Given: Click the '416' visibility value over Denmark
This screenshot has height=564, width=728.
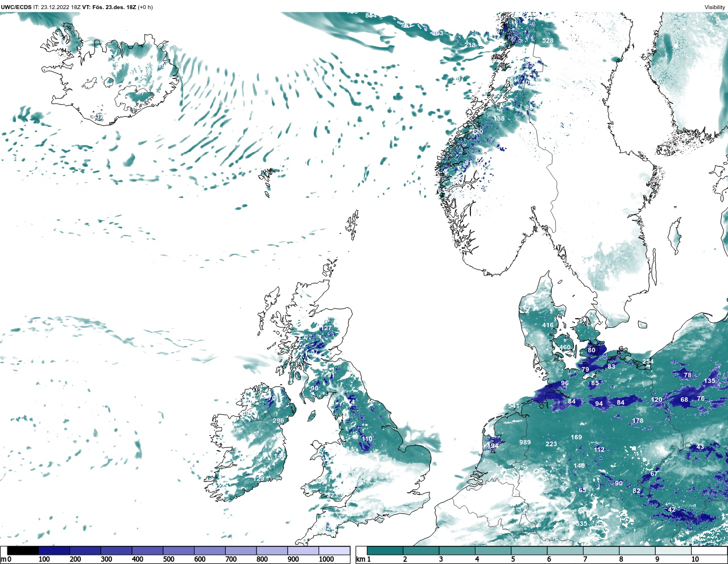Looking at the screenshot, I should (548, 326).
